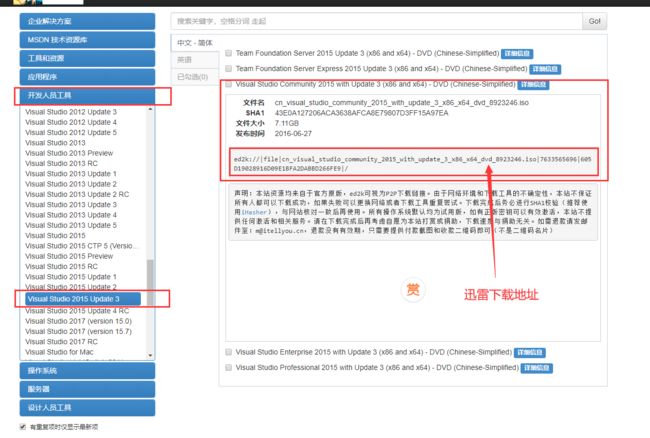Select Visual Studio 2015 CTP 5
The width and height of the screenshot is (650, 438).
tap(82, 246)
